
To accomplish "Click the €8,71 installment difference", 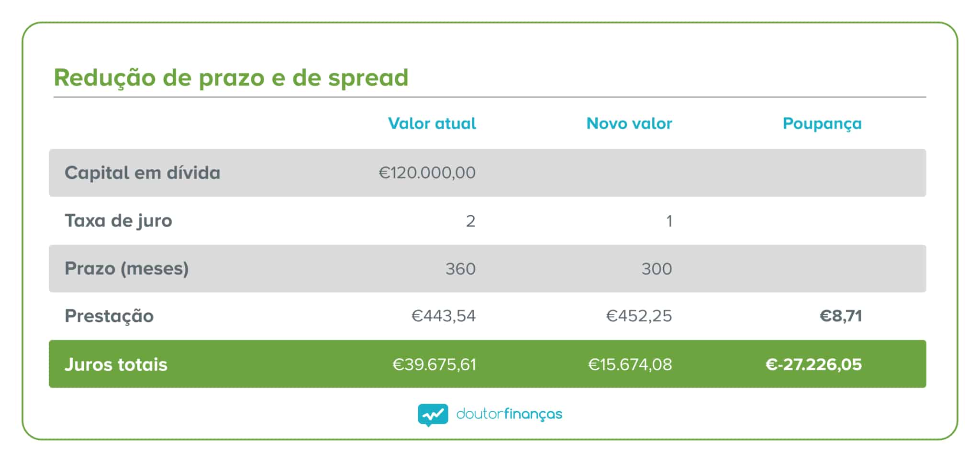I will click(x=840, y=316).
